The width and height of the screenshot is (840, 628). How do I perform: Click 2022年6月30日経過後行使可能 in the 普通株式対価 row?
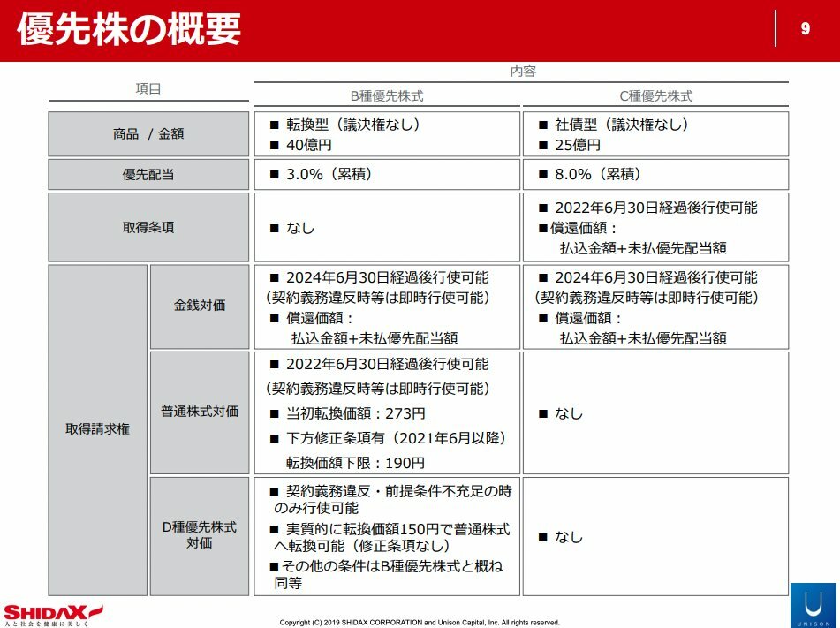tap(388, 365)
